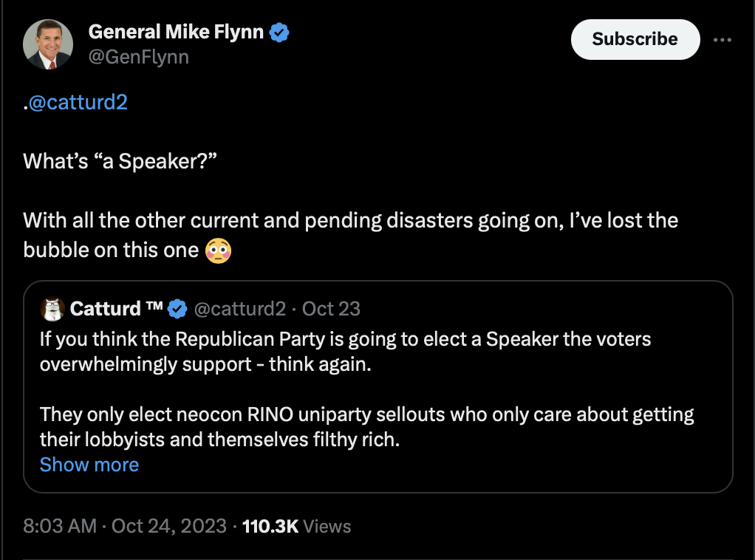The width and height of the screenshot is (755, 560).
Task: Subscribe to General Mike Flynn
Action: (635, 39)
